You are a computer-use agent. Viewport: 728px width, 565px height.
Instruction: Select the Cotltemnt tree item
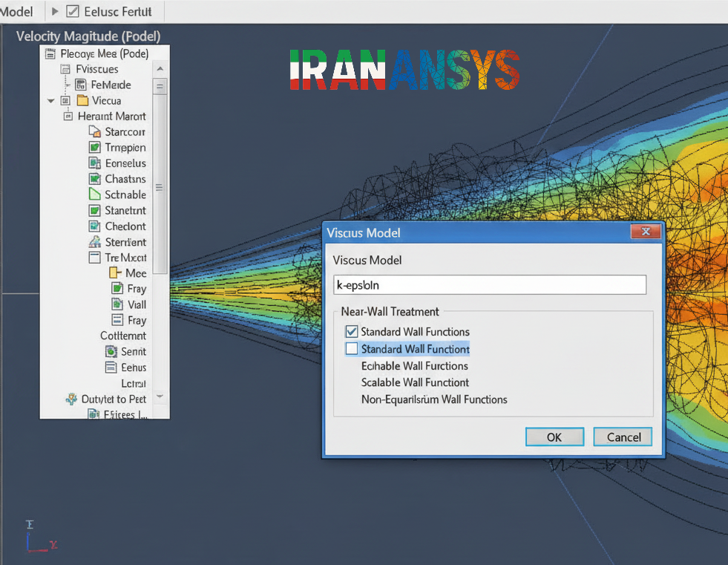pos(123,336)
